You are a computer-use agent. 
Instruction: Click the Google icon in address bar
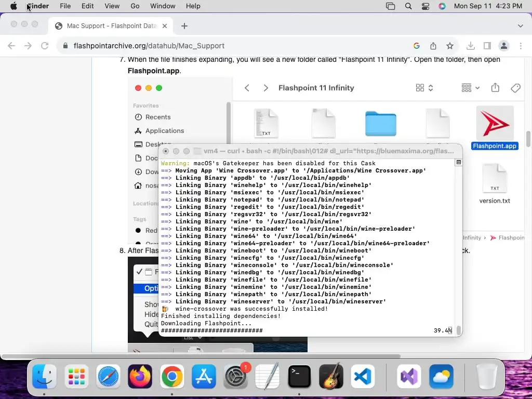coord(417,46)
